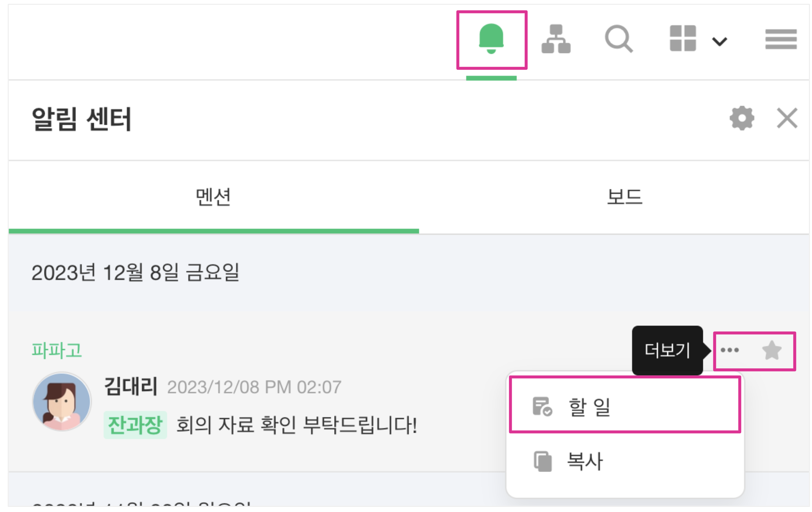The image size is (812, 512).
Task: Toggle the star on 김대리's message
Action: 772,350
